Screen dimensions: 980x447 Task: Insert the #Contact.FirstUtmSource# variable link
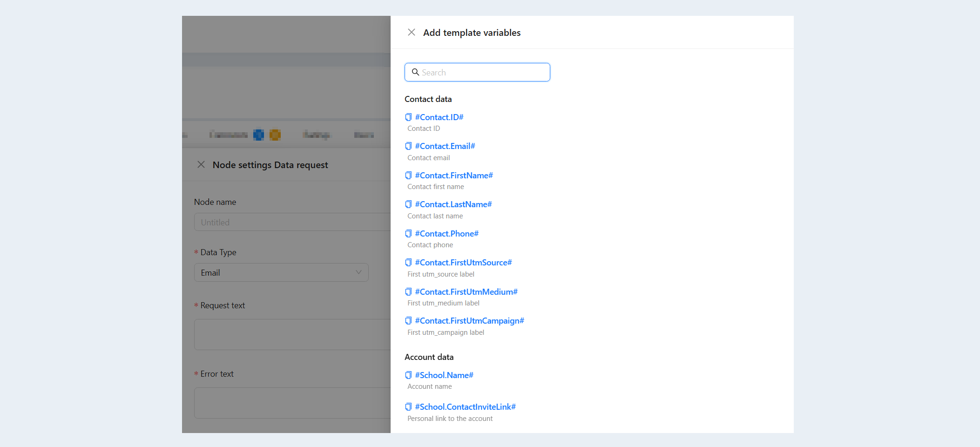point(463,263)
